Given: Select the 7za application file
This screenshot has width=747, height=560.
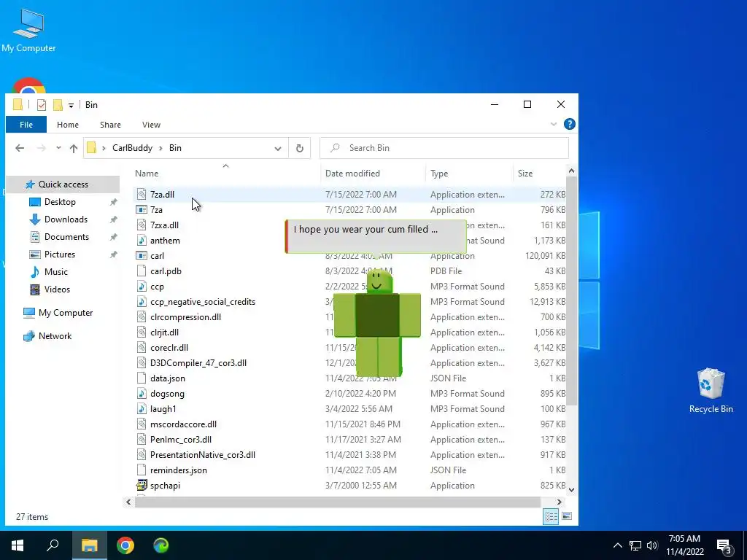Looking at the screenshot, I should pos(156,209).
